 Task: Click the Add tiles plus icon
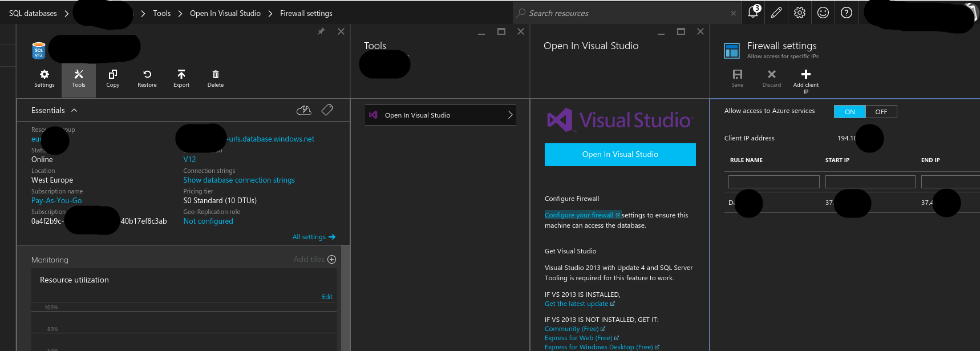(x=332, y=259)
